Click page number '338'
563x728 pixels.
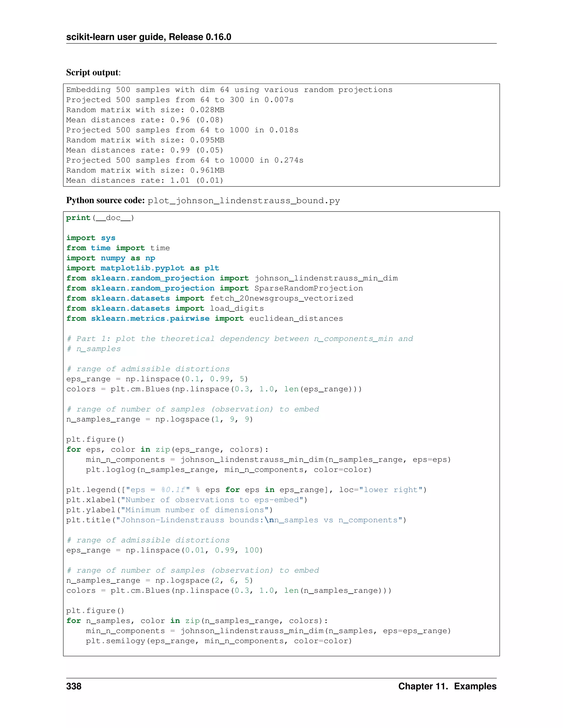[74, 686]
